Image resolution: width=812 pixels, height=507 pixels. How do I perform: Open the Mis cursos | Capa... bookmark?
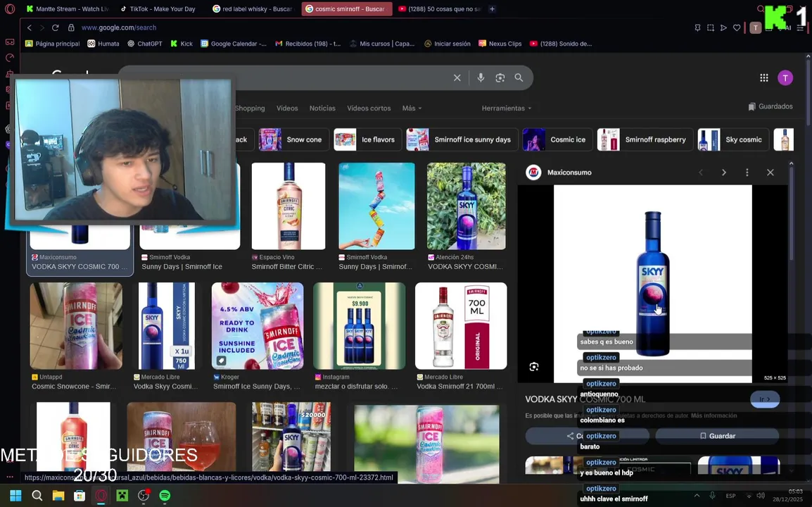tap(382, 44)
